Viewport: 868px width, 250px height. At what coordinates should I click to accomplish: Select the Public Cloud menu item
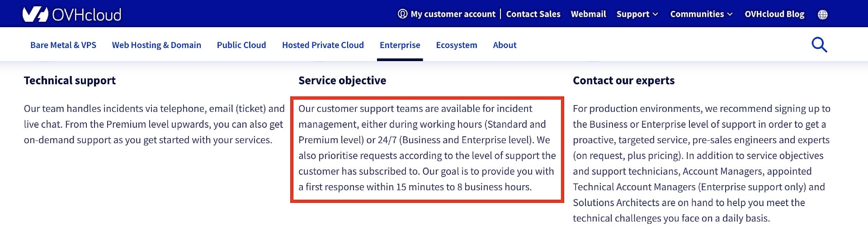(241, 45)
